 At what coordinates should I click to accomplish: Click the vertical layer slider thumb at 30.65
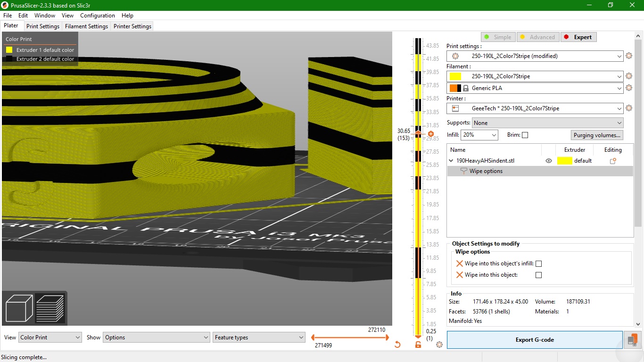(x=418, y=134)
